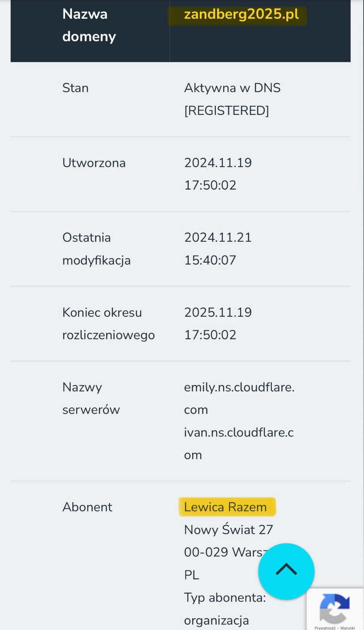Screen dimensions: 364x630
Task: Open the reCAPTCHA Warunki link
Action: [x=348, y=628]
